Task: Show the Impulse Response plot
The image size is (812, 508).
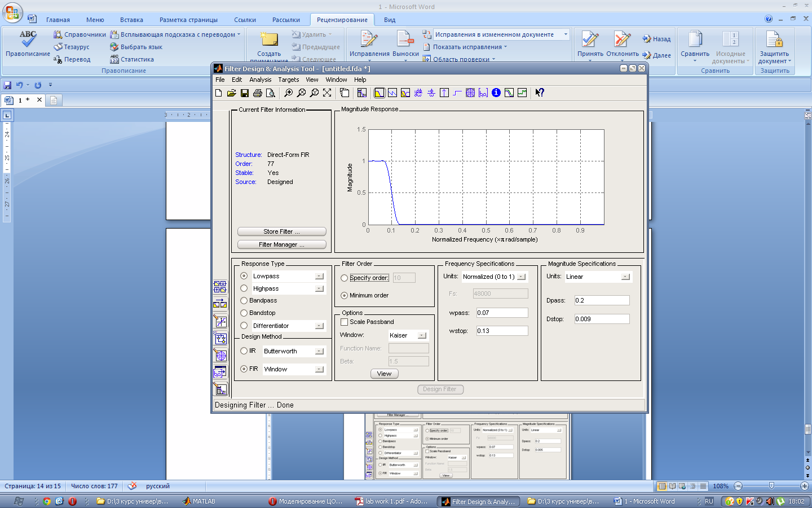Action: tap(444, 93)
